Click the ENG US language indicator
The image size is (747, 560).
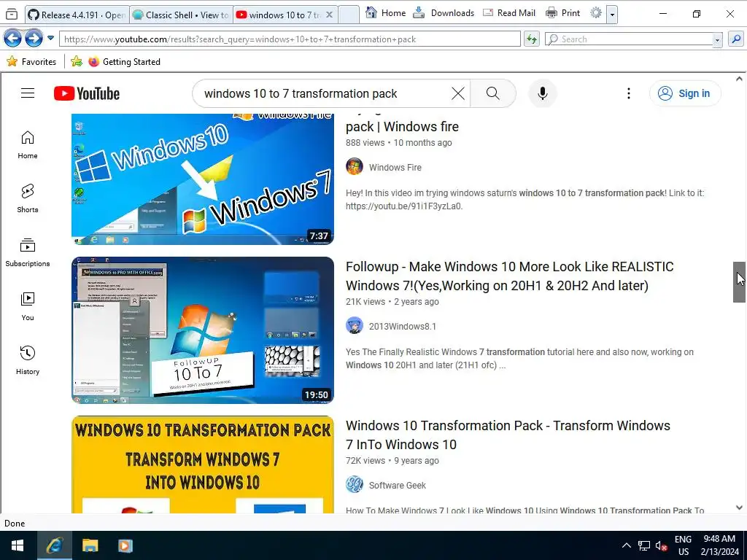[683, 545]
